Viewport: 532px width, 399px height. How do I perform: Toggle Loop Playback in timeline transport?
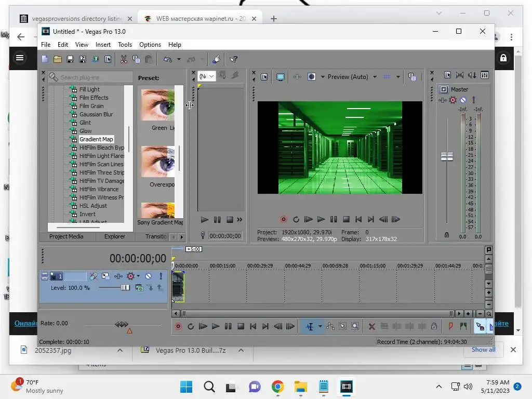[x=191, y=326]
